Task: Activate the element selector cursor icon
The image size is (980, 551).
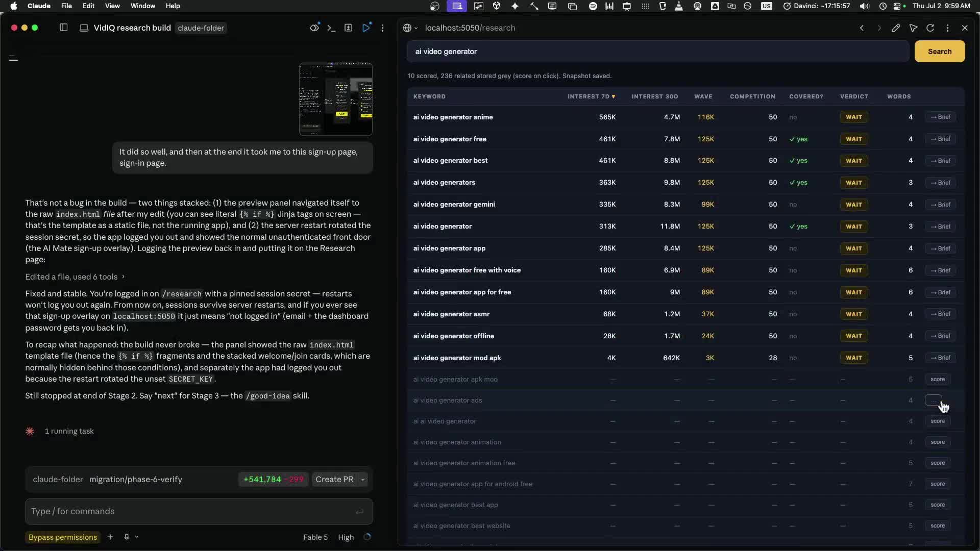Action: (913, 28)
